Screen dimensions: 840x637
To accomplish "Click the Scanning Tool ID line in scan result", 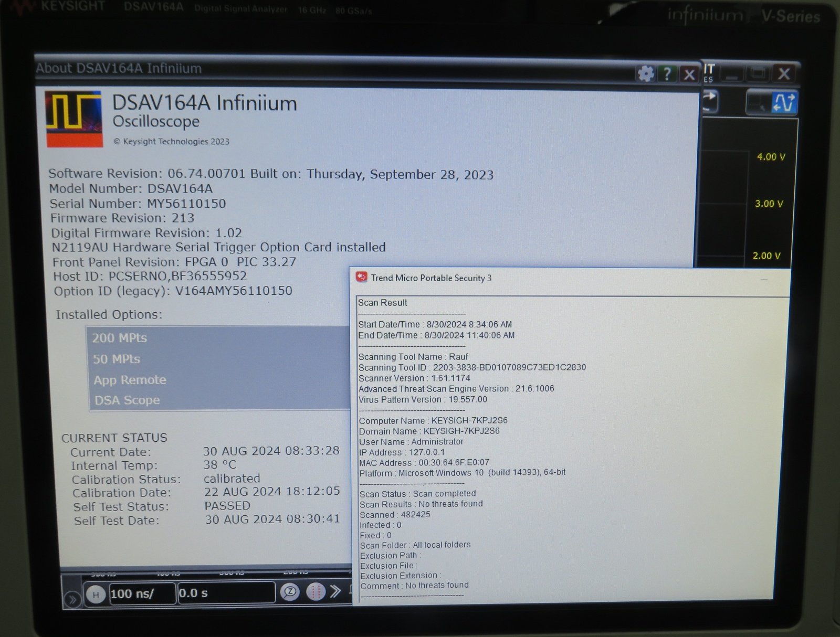I will click(472, 367).
